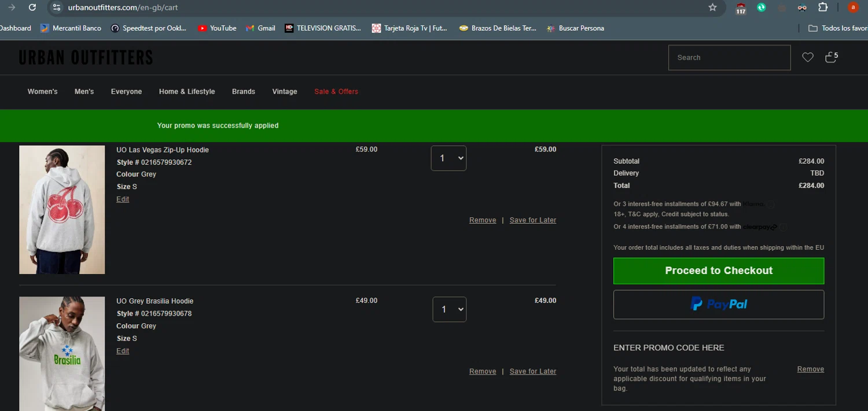Open the Everyone menu
The width and height of the screenshot is (868, 411).
(x=126, y=91)
